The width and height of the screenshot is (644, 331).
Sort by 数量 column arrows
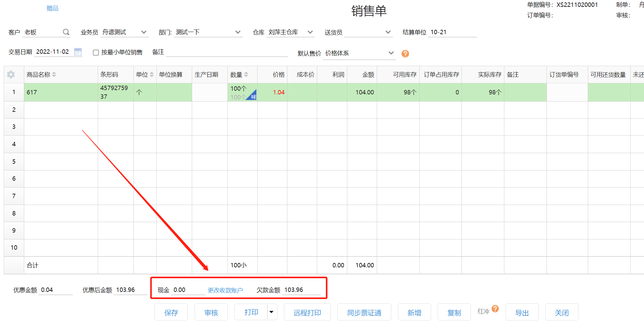tap(246, 75)
